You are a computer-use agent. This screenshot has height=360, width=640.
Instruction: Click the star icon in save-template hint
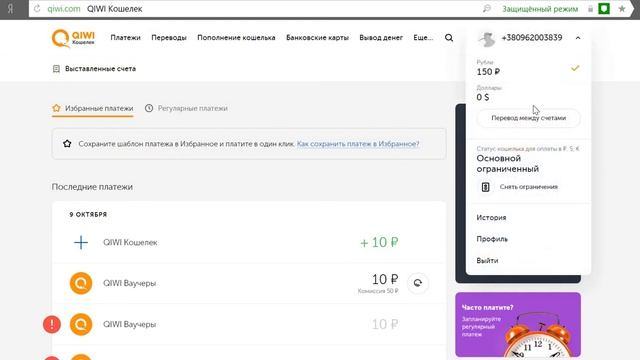67,144
